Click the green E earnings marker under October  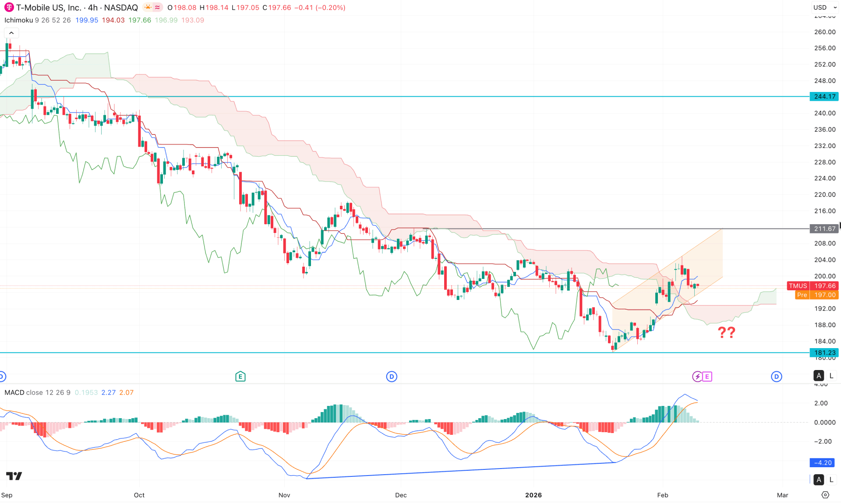(240, 376)
